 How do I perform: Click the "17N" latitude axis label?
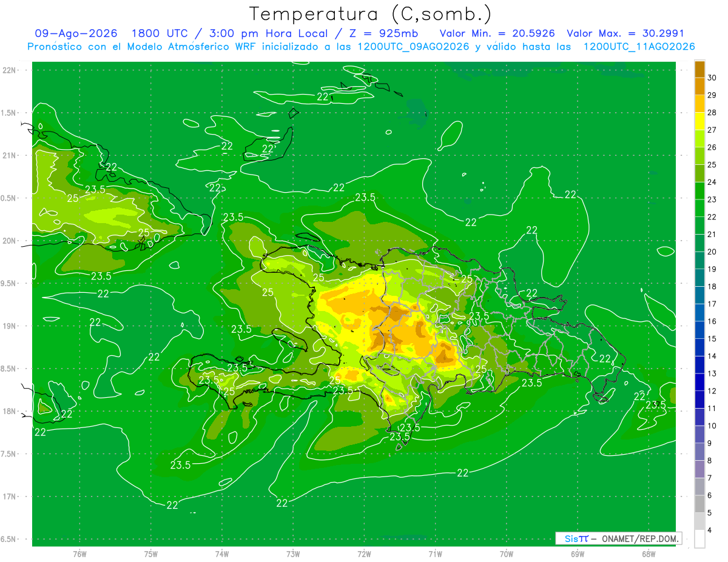coord(9,497)
